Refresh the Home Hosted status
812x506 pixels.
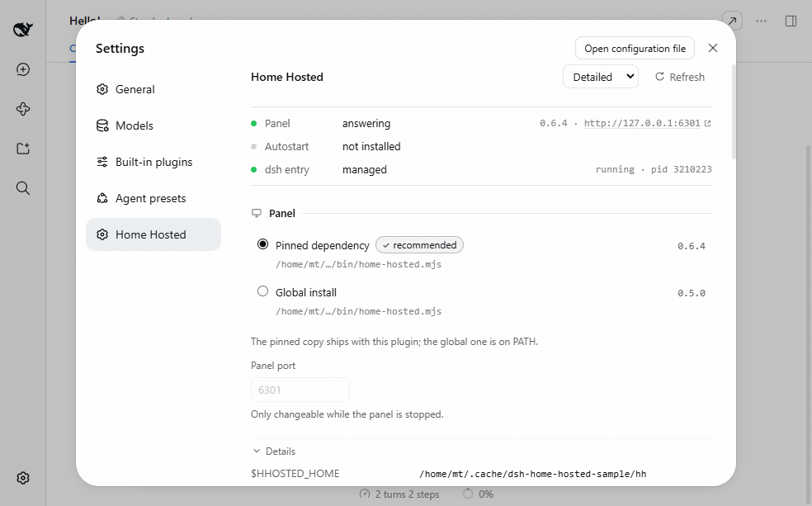pyautogui.click(x=680, y=77)
